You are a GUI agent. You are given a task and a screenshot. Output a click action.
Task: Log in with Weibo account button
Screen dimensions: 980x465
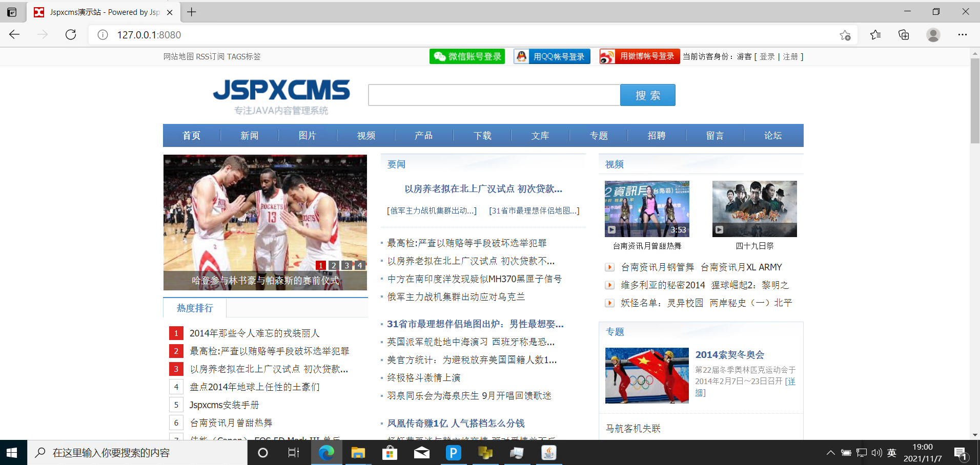coord(640,56)
